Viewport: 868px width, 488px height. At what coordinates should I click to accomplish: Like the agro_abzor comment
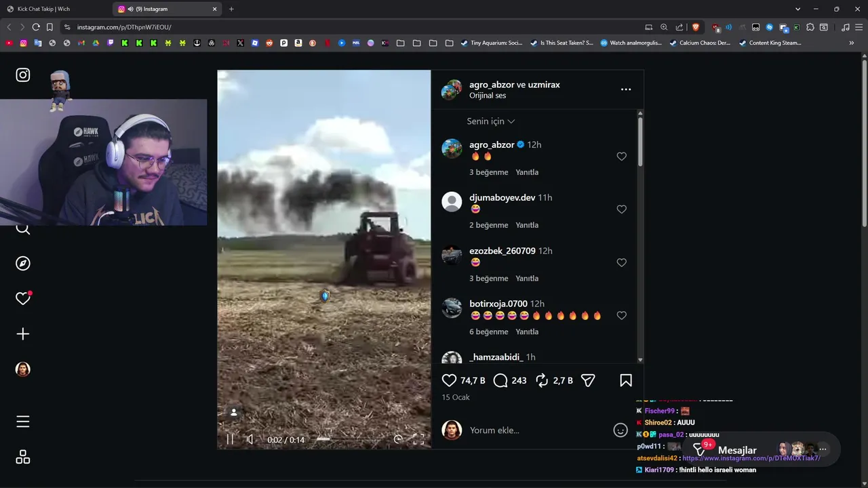coord(621,157)
